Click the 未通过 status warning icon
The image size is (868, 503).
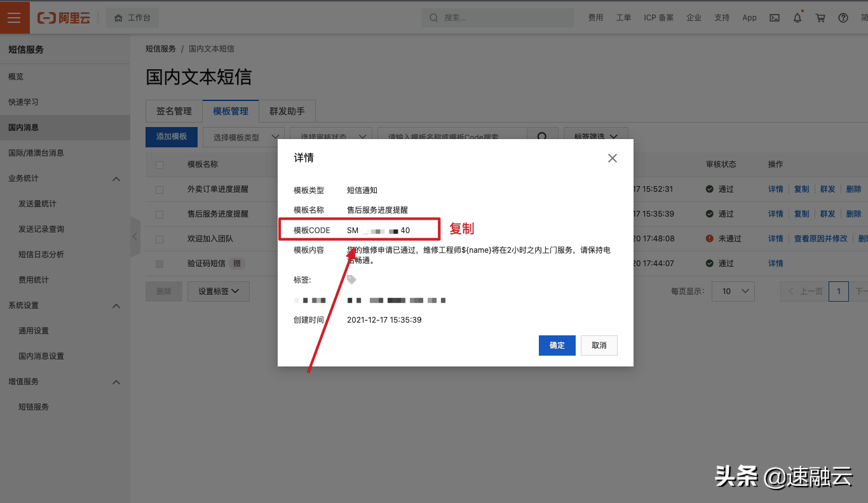(x=710, y=239)
